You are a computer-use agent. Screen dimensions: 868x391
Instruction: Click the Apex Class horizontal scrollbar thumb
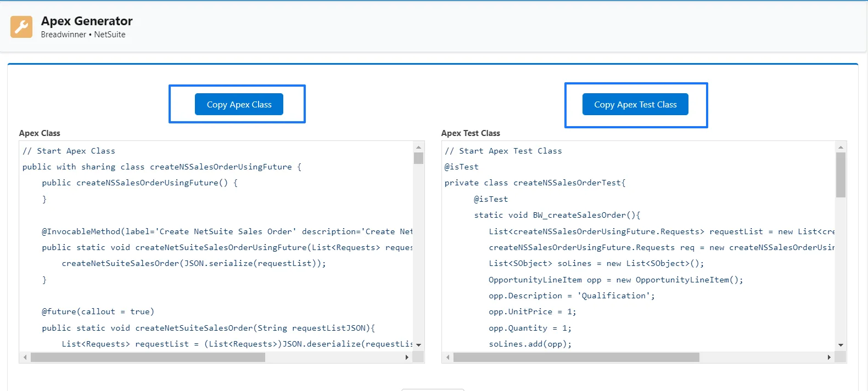coord(148,357)
